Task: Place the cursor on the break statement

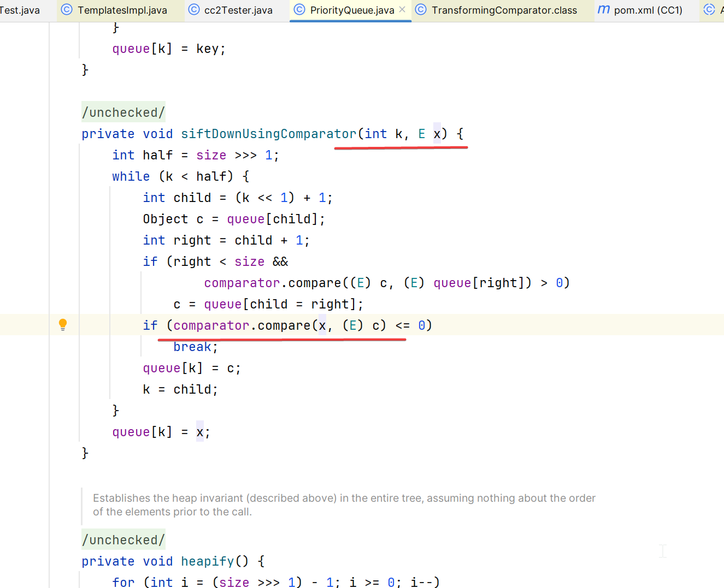Action: pos(192,347)
